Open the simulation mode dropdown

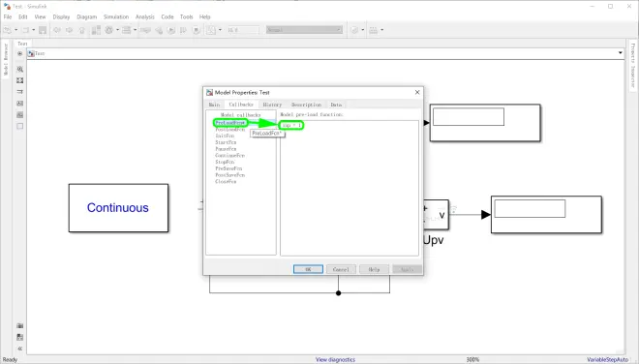pos(304,30)
